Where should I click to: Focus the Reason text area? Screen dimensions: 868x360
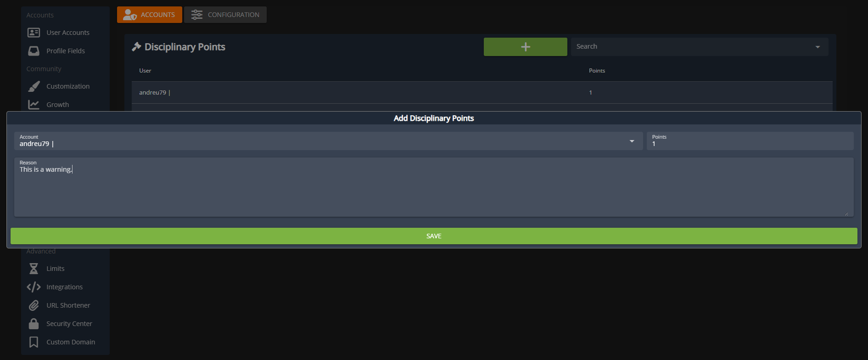(433, 191)
